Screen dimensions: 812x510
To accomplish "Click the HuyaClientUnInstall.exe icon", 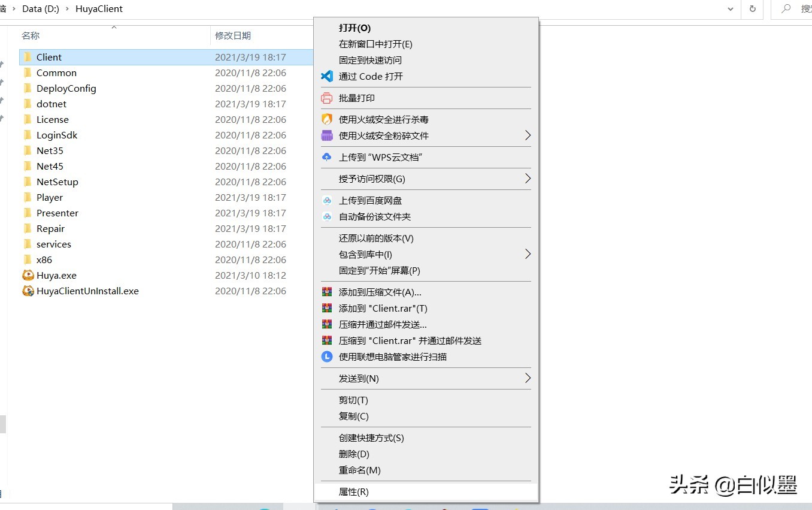I will pos(28,291).
